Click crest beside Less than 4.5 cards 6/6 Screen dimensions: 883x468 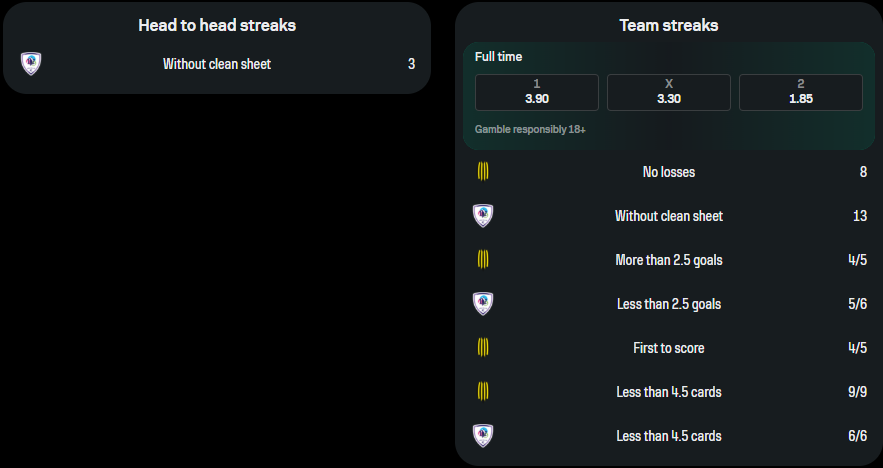click(483, 436)
